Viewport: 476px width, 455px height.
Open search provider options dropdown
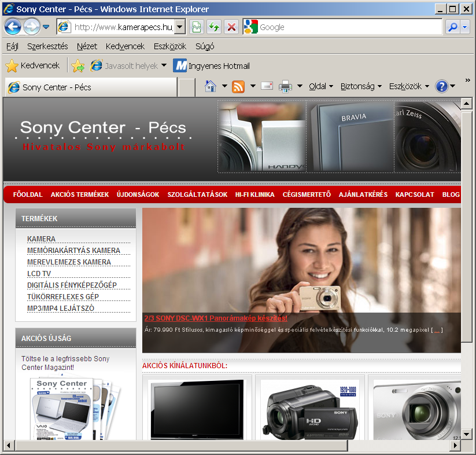coord(465,27)
